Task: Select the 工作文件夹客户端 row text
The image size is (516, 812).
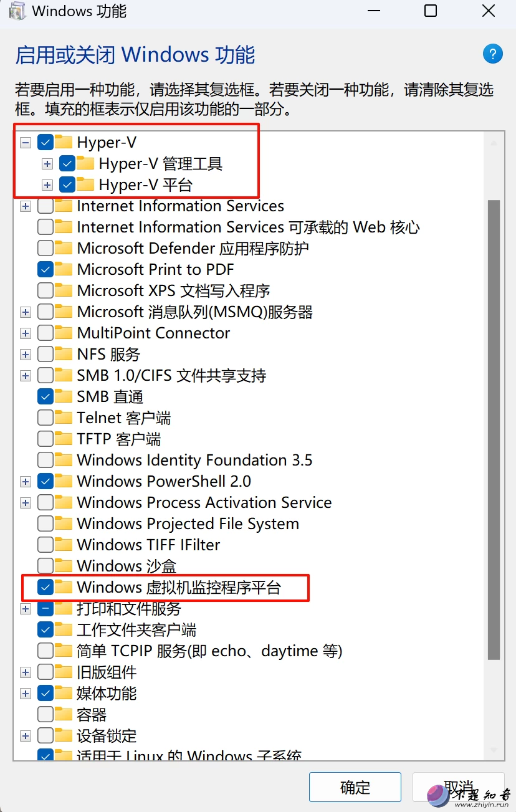Action: tap(136, 629)
